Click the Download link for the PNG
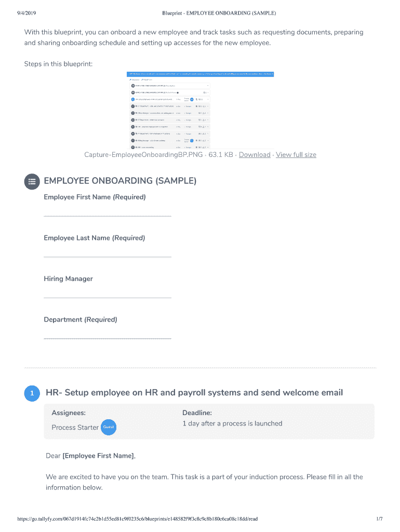The width and height of the screenshot is (400, 532). coord(255,155)
